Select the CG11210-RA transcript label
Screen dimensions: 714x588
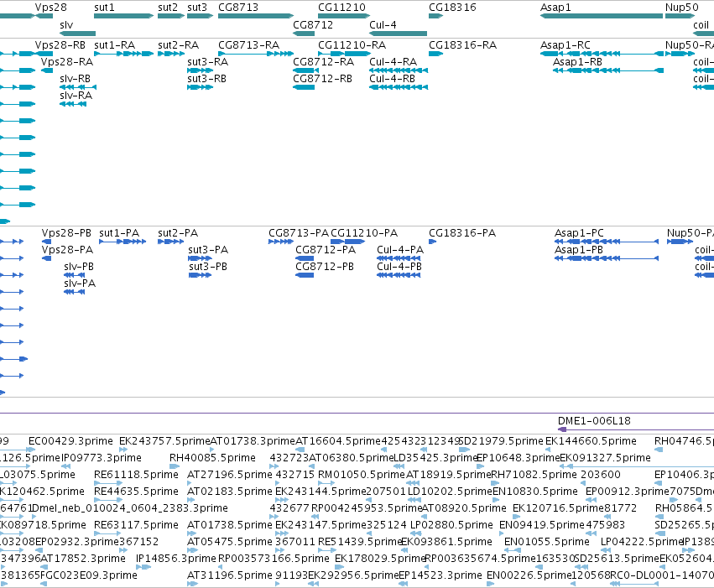pos(352,45)
